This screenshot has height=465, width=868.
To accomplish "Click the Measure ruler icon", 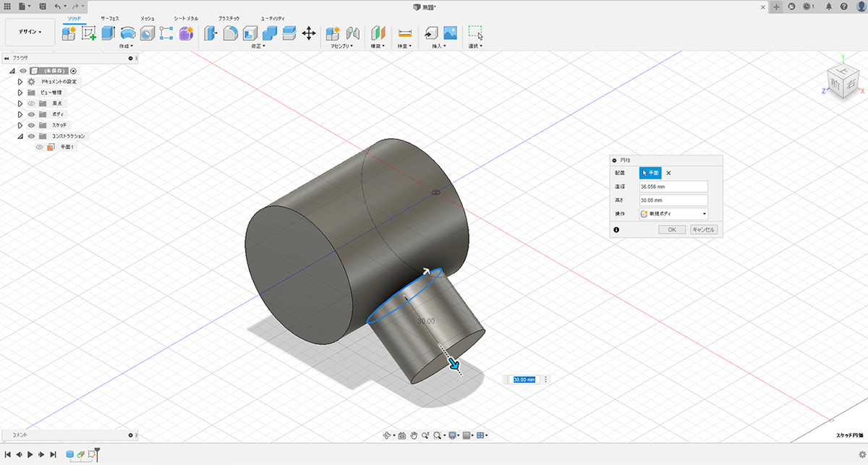I will [x=404, y=33].
